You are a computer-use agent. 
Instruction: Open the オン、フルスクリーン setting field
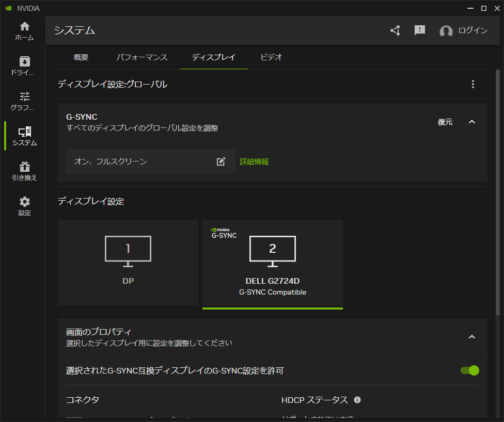click(151, 161)
